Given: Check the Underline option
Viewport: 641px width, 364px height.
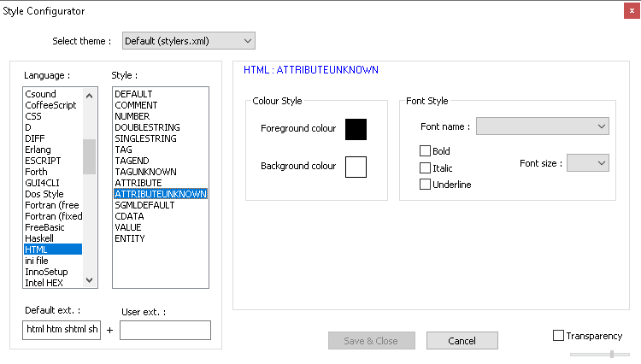Looking at the screenshot, I should point(425,184).
